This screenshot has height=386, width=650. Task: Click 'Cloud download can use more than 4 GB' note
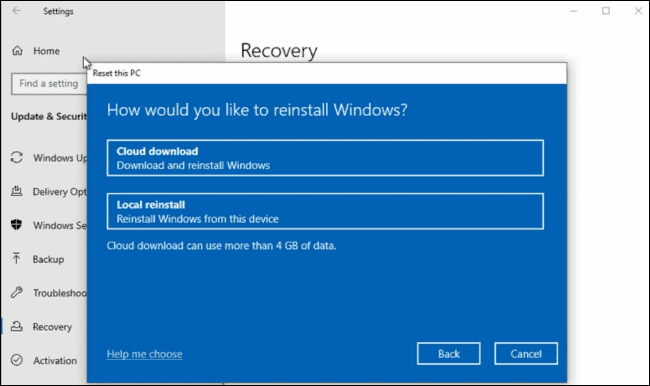[221, 246]
